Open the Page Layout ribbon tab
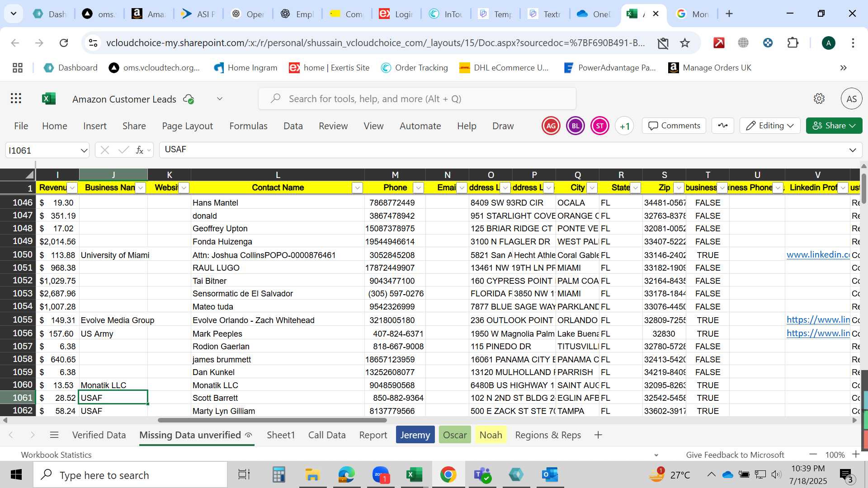The width and height of the screenshot is (868, 488). coord(187,126)
